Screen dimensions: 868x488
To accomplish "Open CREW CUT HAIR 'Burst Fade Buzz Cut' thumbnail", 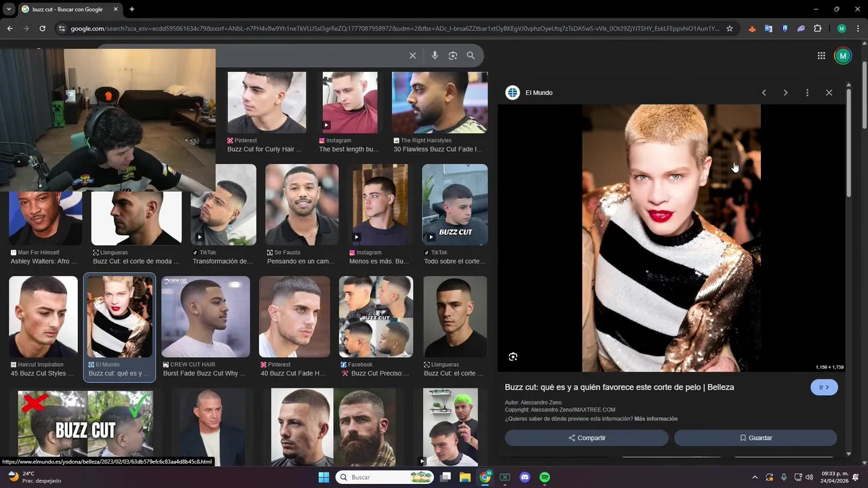I will 205,317.
